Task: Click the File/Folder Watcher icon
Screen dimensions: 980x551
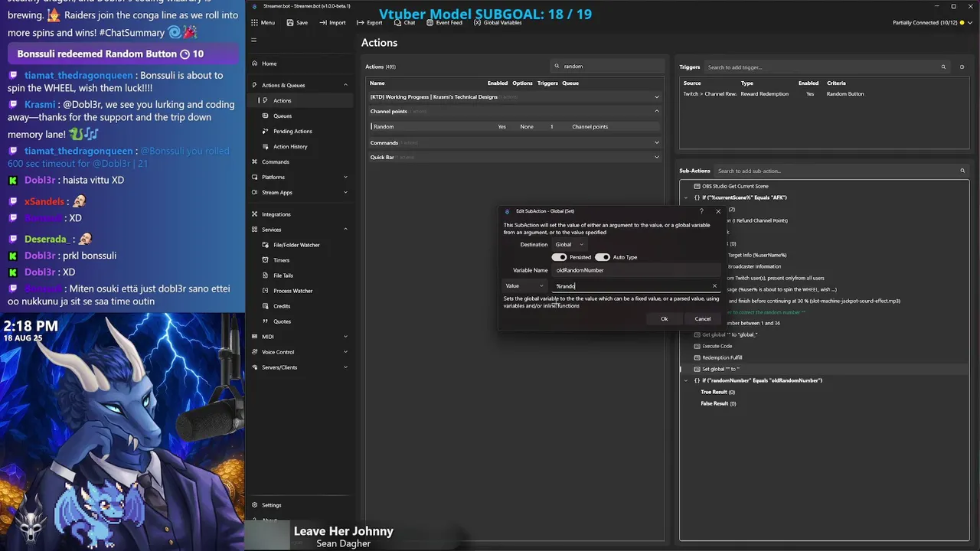Action: (x=266, y=245)
